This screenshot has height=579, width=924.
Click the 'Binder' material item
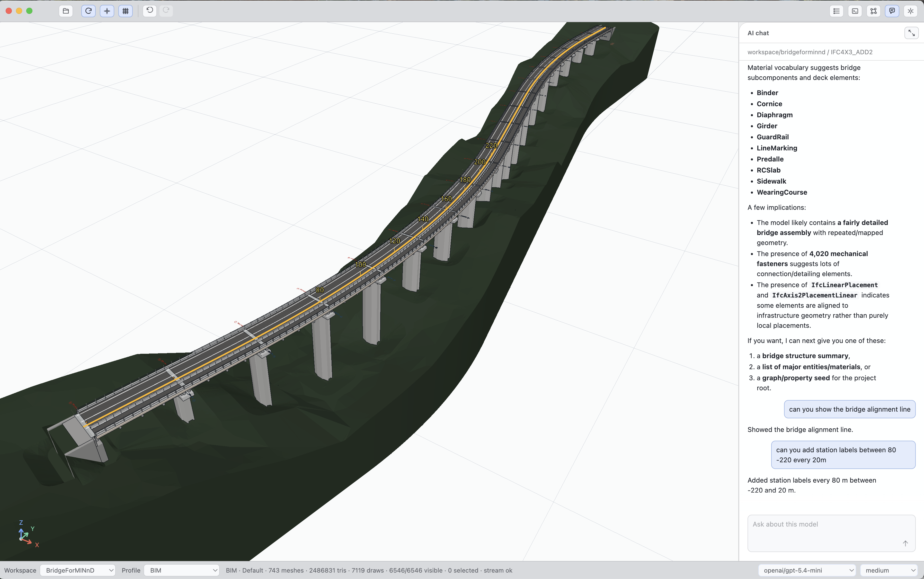(x=767, y=93)
